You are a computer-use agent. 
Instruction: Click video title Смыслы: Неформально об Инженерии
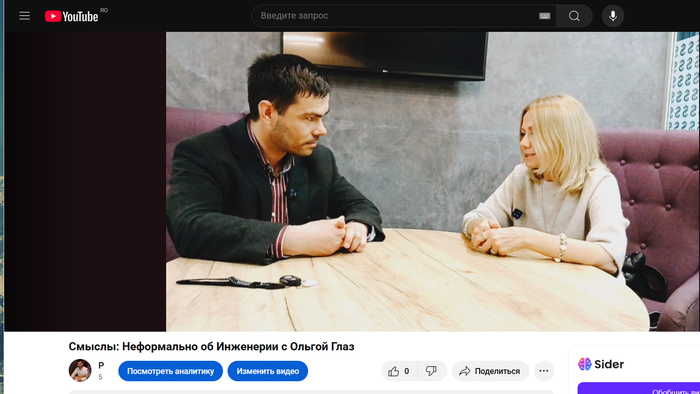click(211, 346)
